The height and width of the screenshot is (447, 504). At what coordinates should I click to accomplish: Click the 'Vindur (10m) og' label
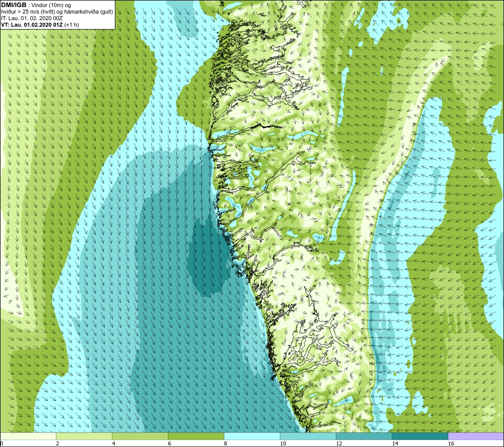coord(51,6)
